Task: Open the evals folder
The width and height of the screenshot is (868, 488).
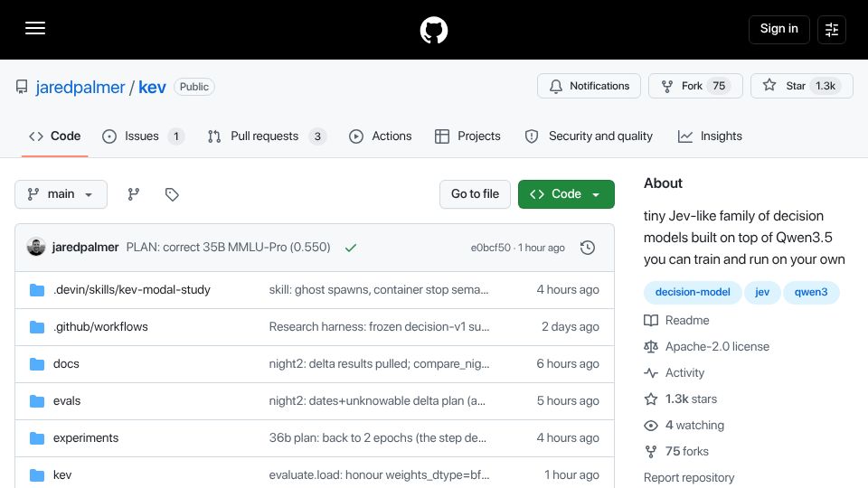Action: tap(67, 401)
